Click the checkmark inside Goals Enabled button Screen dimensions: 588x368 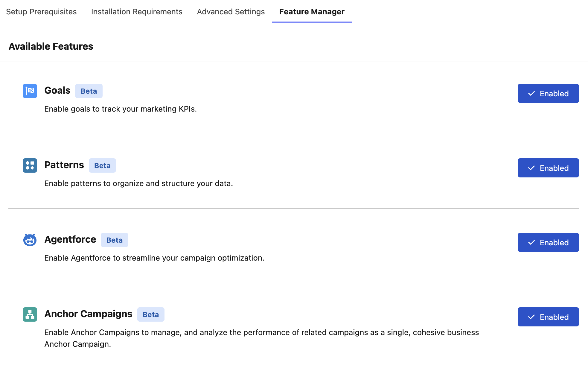pyautogui.click(x=531, y=93)
